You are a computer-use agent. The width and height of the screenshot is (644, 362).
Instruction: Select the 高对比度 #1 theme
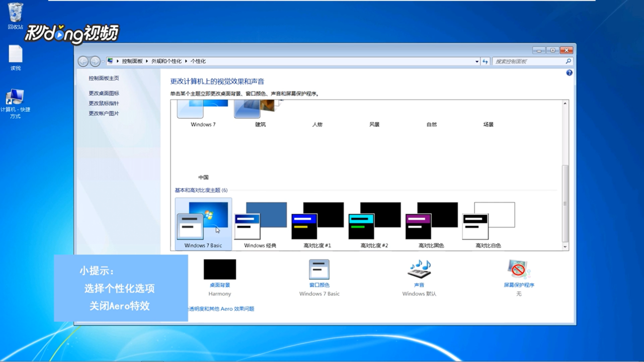tap(317, 224)
